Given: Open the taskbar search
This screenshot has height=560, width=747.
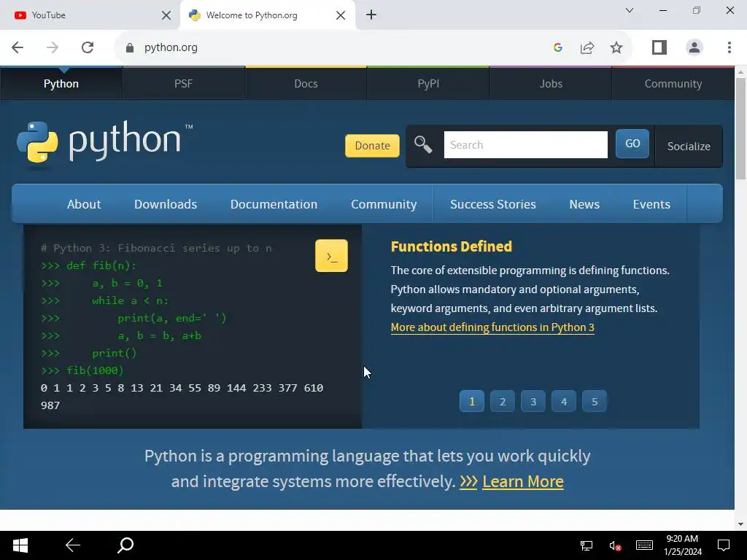Looking at the screenshot, I should 125,545.
